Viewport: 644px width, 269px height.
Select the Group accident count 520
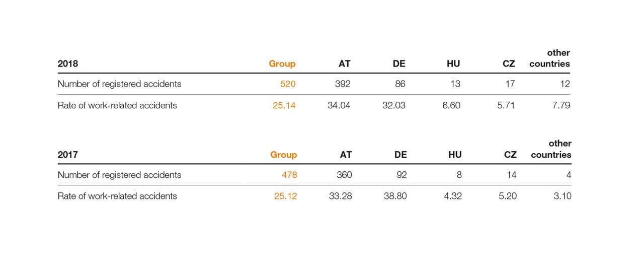click(288, 84)
